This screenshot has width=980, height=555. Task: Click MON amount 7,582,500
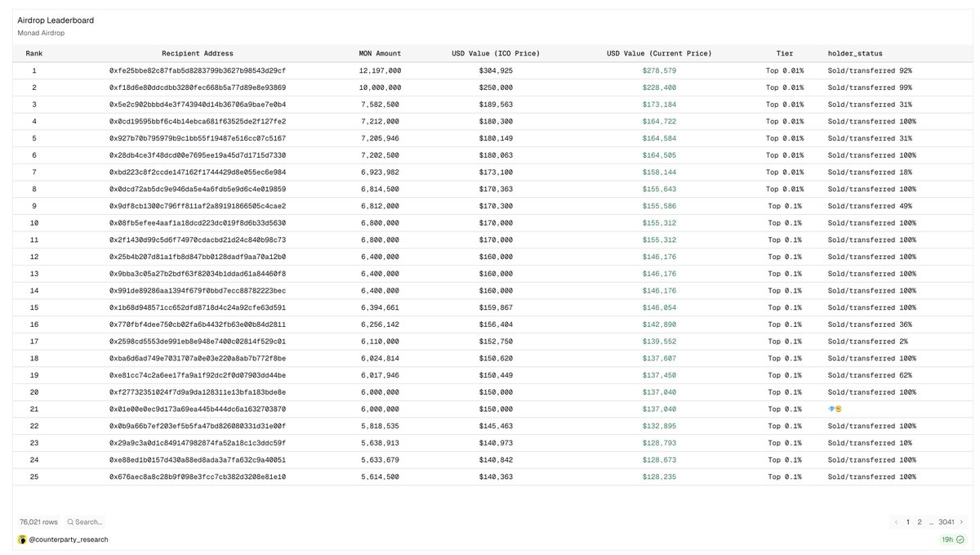pyautogui.click(x=380, y=105)
